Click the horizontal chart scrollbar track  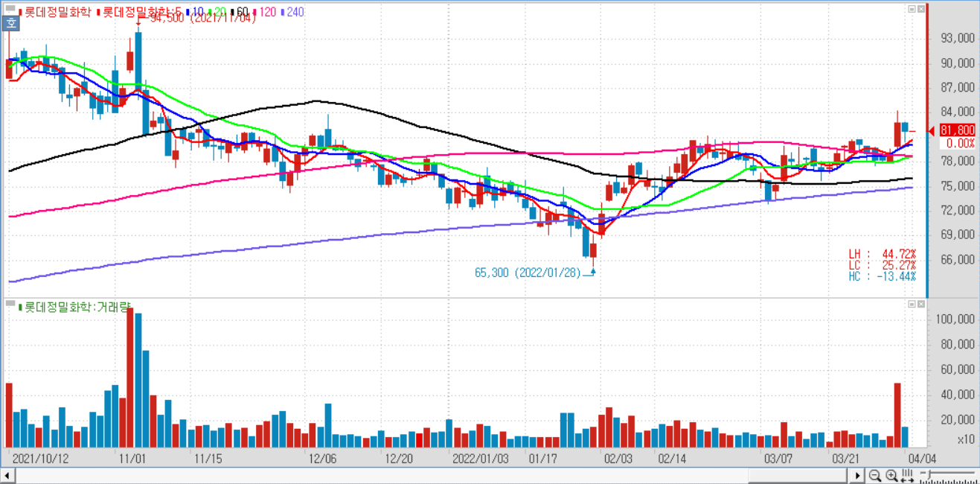(x=433, y=475)
